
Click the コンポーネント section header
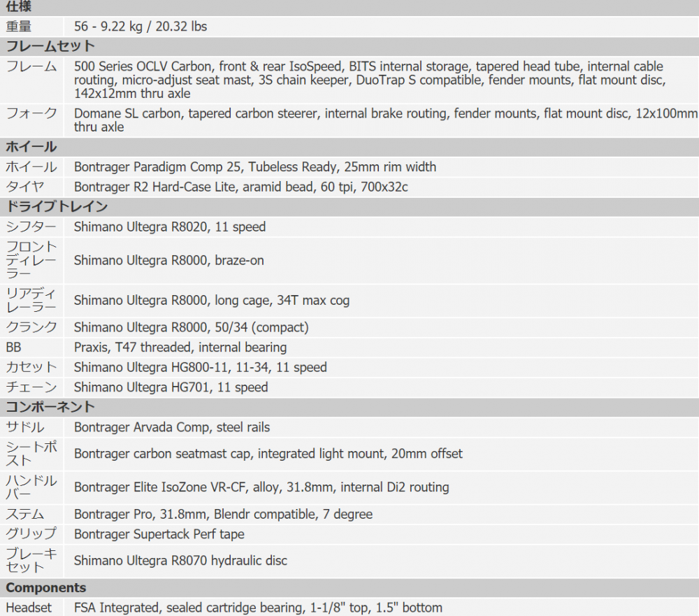coord(50,407)
